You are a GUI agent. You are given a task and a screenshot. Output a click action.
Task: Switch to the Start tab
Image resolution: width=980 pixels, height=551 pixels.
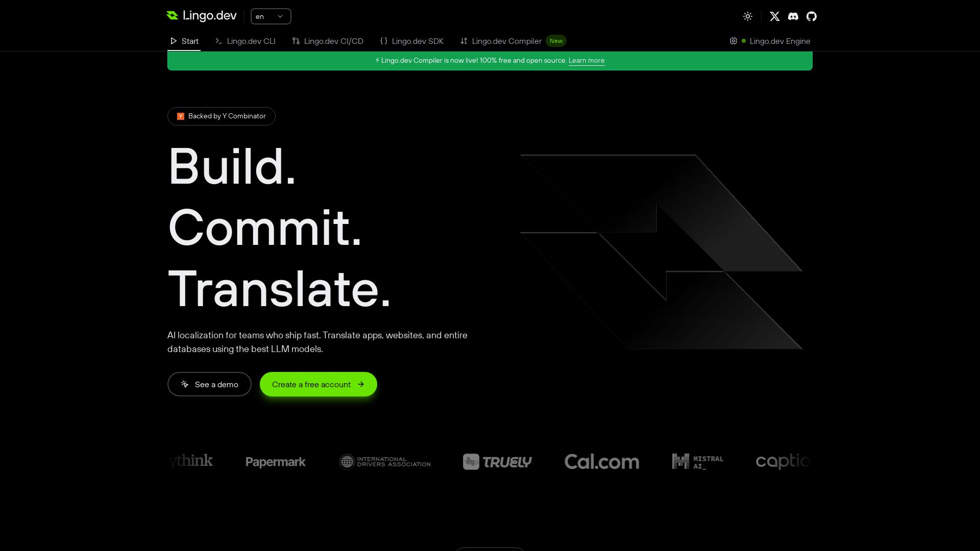click(184, 41)
